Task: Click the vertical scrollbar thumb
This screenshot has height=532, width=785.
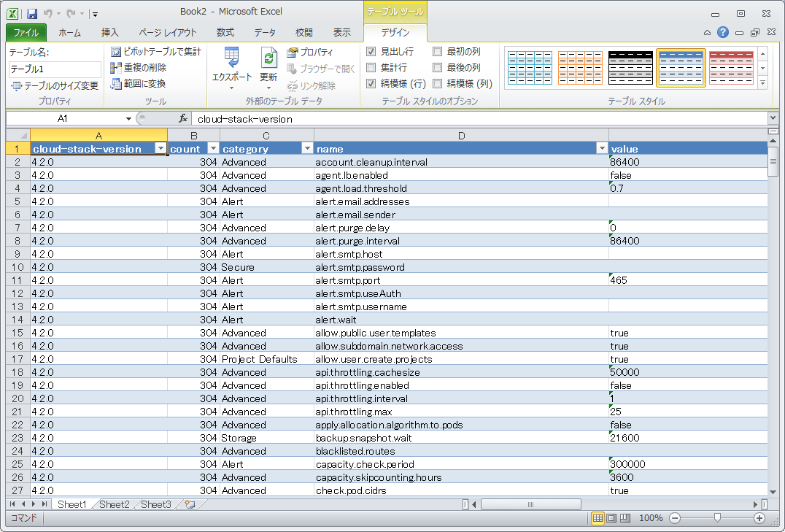Action: coord(773,162)
